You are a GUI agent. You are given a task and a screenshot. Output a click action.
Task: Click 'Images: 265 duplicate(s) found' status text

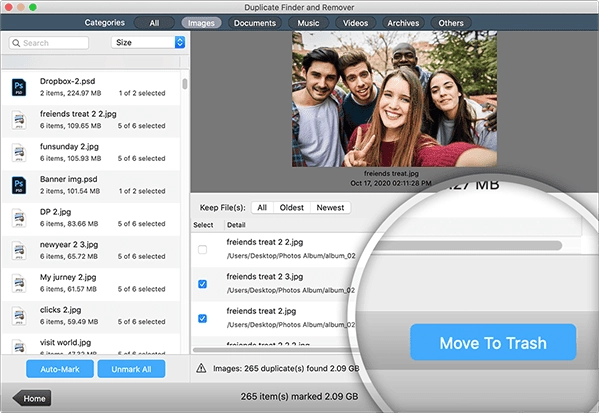[286, 369]
